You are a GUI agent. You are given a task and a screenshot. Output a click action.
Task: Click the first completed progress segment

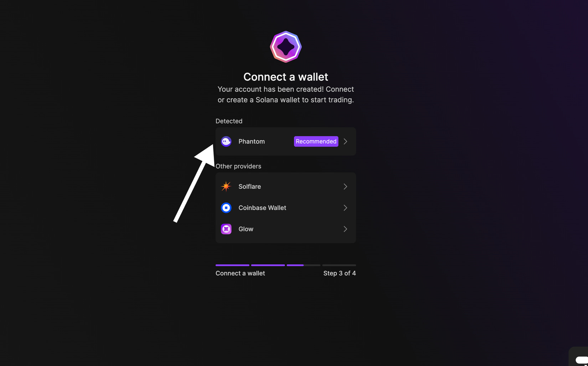(x=232, y=265)
